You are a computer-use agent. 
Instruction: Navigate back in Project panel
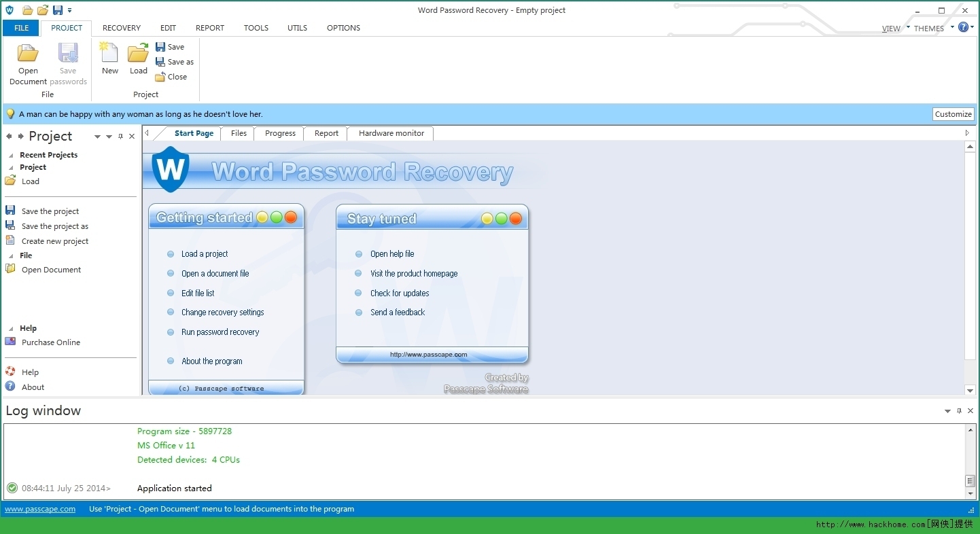point(10,137)
